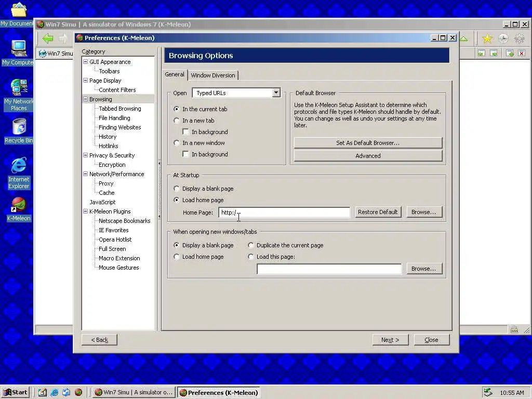Click Start button on taskbar
Screen dimensions: 532x399
click(16, 392)
